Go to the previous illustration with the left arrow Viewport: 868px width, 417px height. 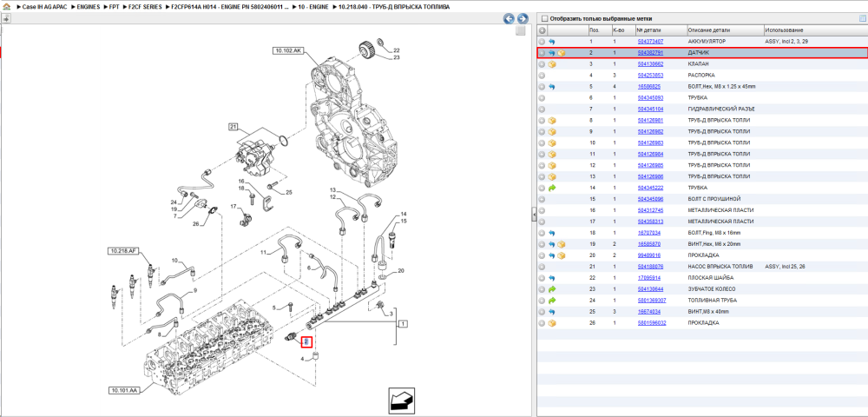coord(509,19)
